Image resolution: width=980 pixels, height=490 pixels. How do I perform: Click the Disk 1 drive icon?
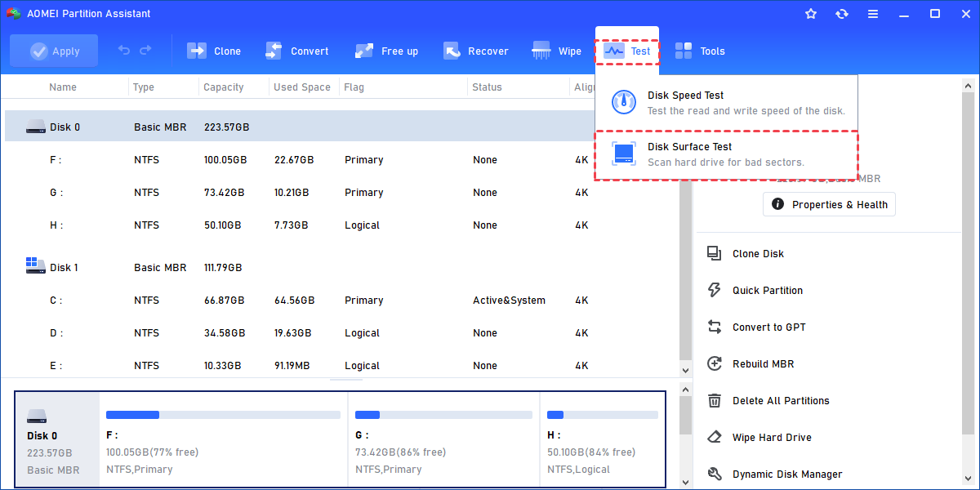pyautogui.click(x=35, y=267)
